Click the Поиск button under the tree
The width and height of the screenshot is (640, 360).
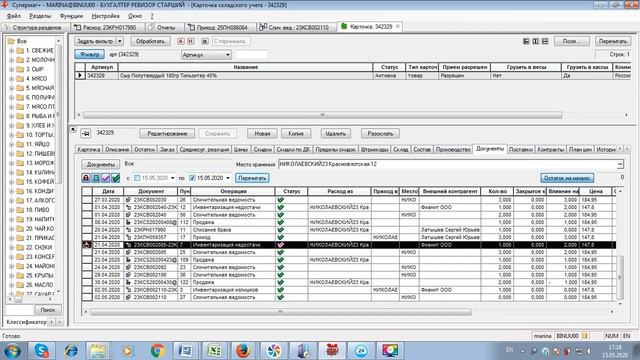tap(48, 310)
